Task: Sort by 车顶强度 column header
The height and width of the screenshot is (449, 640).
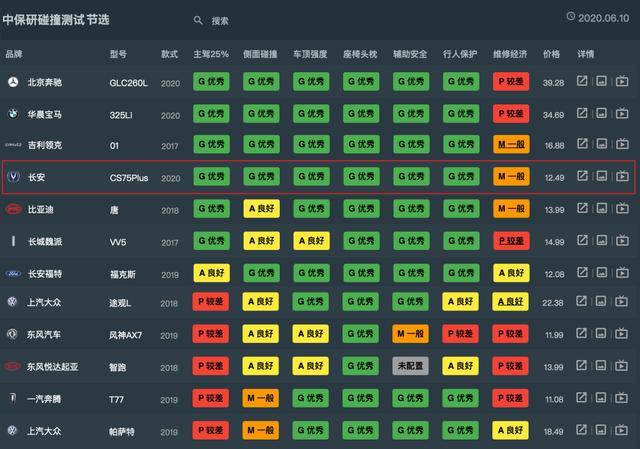Action: tap(310, 54)
